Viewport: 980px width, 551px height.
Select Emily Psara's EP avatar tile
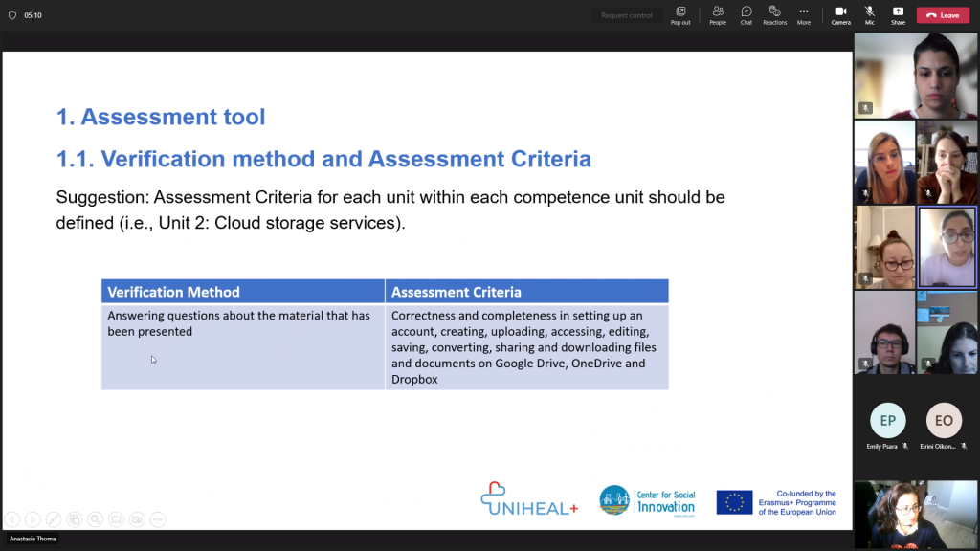(x=887, y=421)
